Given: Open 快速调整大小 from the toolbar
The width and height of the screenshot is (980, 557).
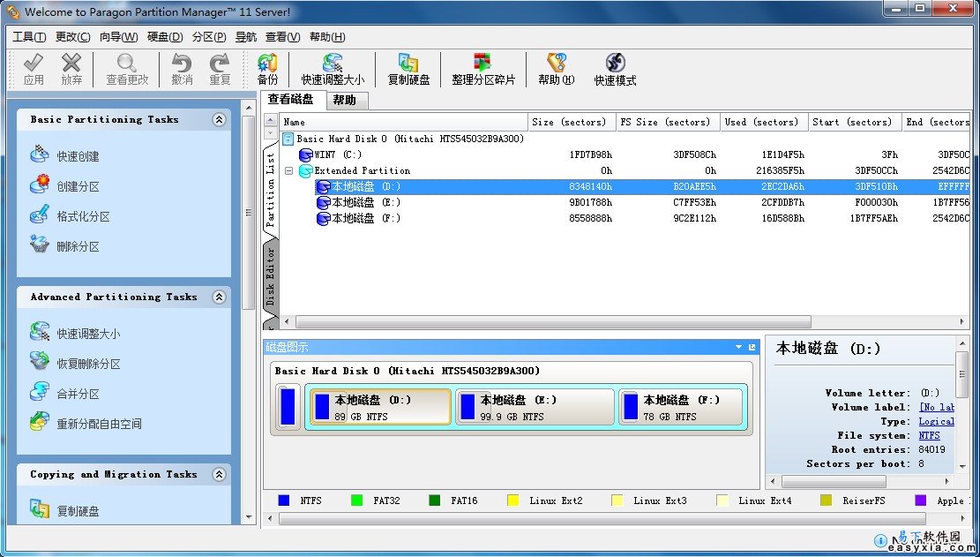Looking at the screenshot, I should [x=332, y=69].
